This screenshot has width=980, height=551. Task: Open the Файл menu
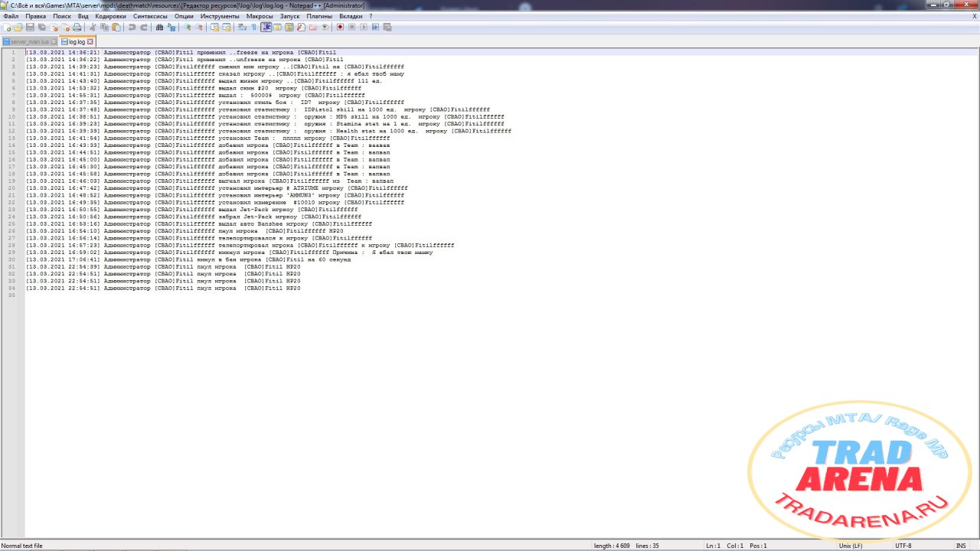tap(11, 16)
